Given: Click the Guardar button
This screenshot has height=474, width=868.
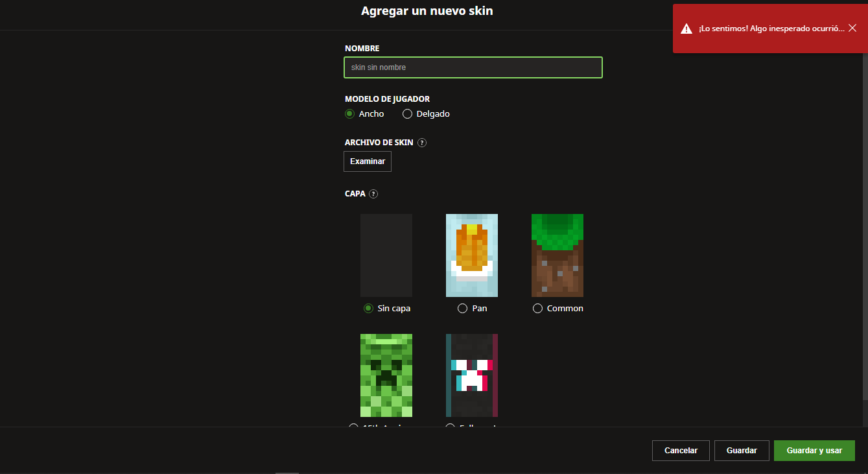Looking at the screenshot, I should (x=742, y=451).
